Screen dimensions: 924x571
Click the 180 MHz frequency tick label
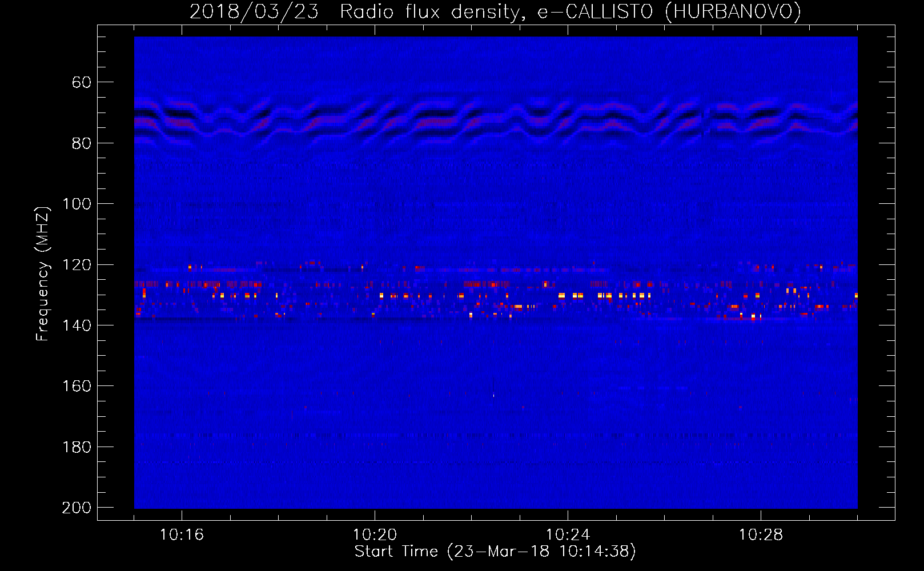(77, 447)
